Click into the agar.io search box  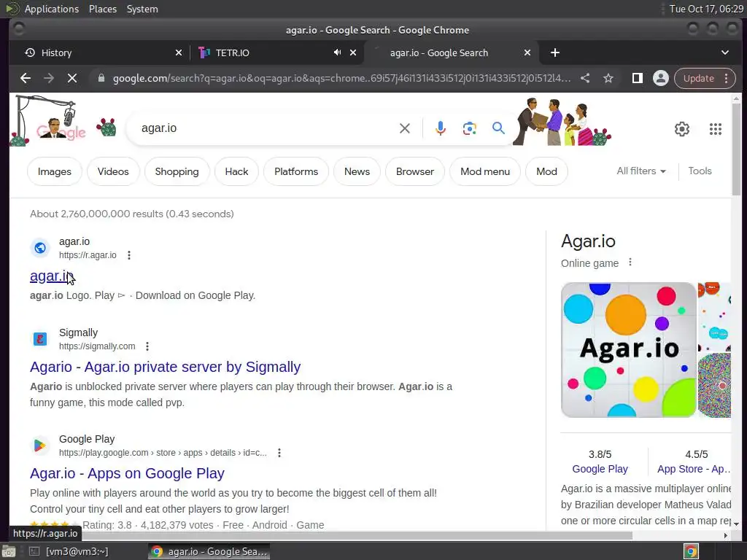pyautogui.click(x=267, y=128)
